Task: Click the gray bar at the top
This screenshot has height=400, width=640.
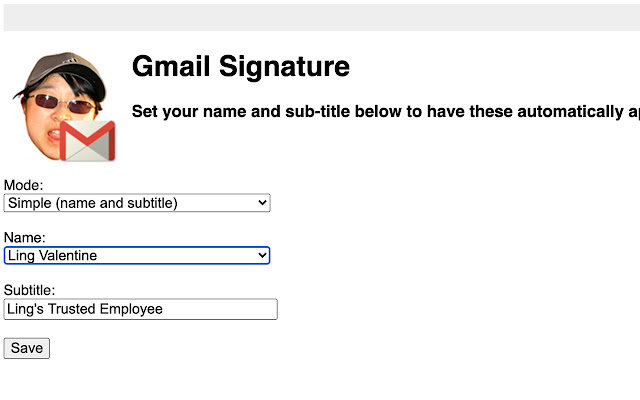Action: (x=320, y=17)
